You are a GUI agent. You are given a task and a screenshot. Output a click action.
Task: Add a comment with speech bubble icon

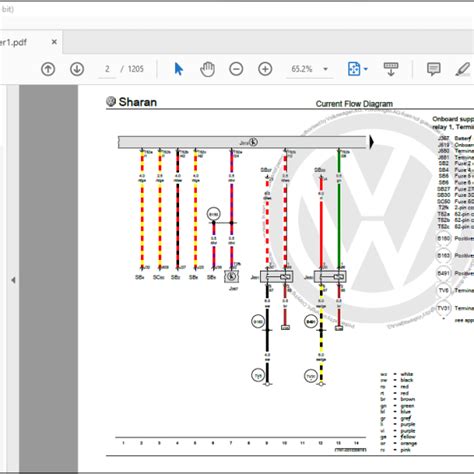tap(434, 69)
